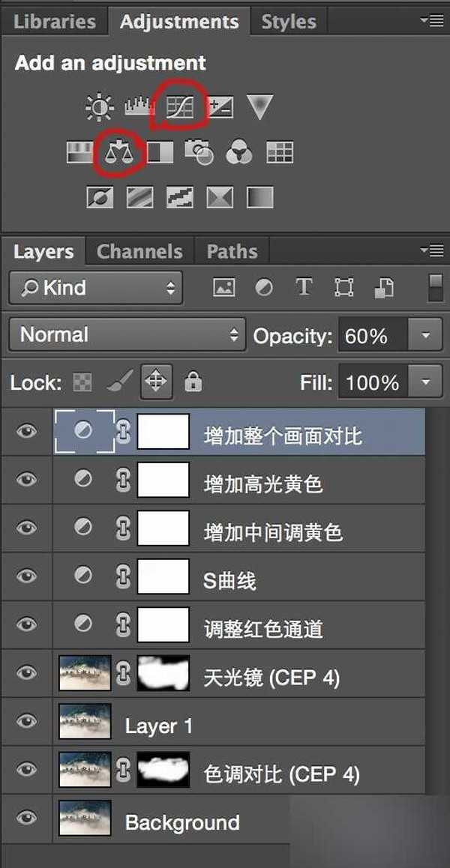Click the lock position button
Screen dimensions: 450x868
click(156, 382)
